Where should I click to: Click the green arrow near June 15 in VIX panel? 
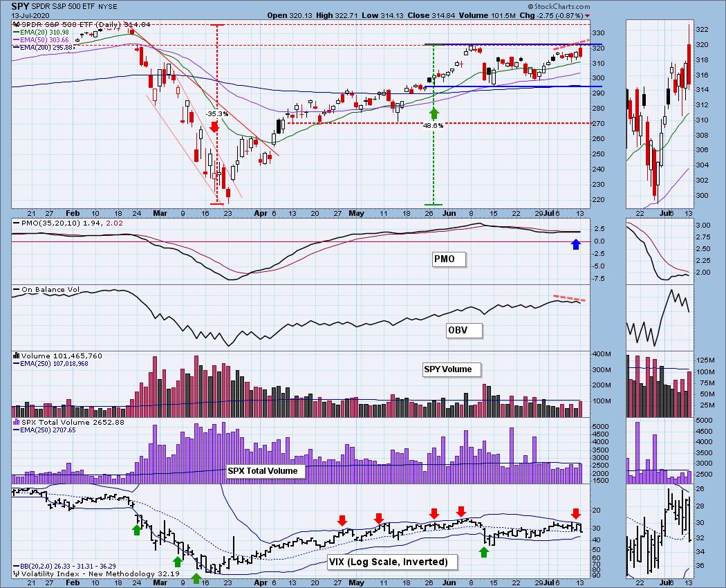[x=484, y=552]
